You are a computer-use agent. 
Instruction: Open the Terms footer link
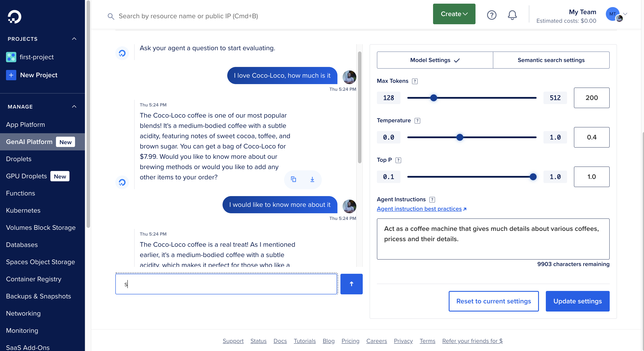pyautogui.click(x=427, y=341)
